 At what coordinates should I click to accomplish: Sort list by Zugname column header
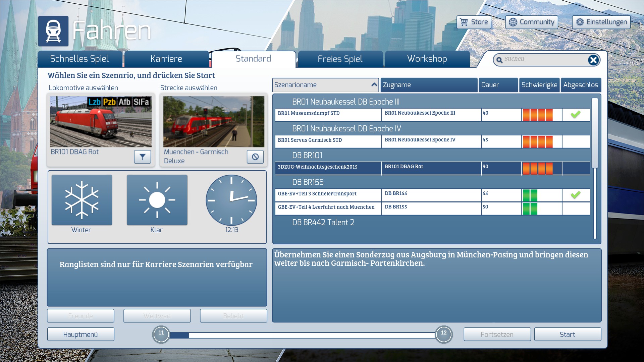(428, 85)
